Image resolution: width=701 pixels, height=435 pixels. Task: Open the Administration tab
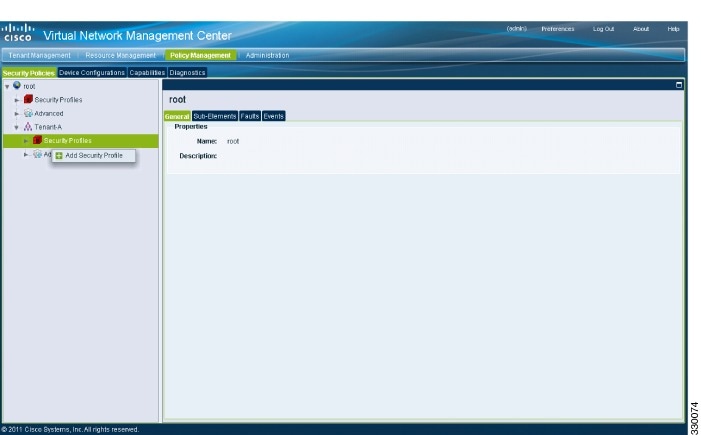(x=267, y=55)
